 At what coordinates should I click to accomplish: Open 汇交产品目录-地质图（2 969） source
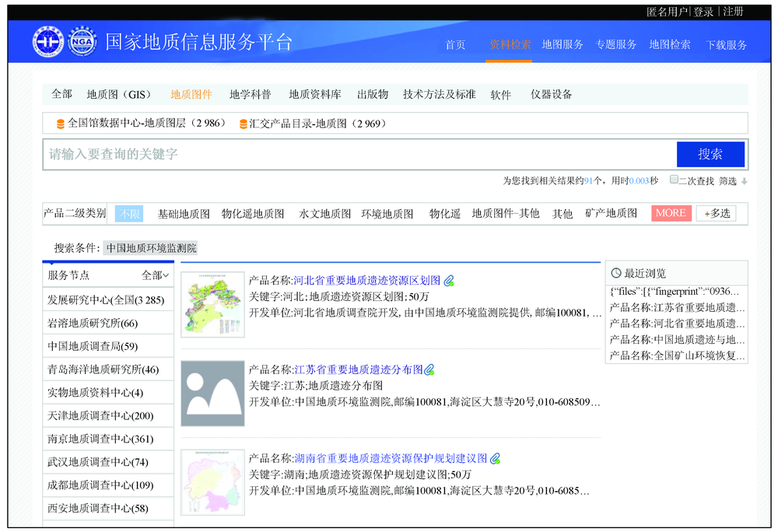[317, 124]
